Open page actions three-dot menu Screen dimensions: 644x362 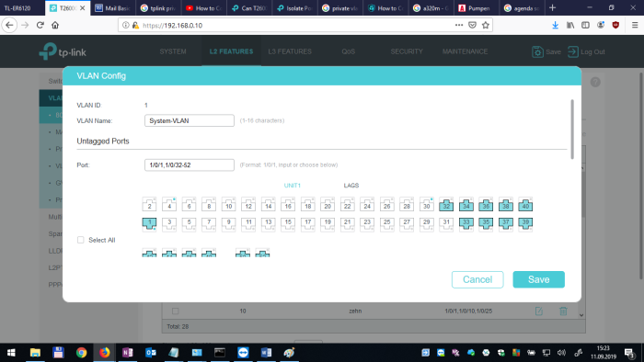459,25
